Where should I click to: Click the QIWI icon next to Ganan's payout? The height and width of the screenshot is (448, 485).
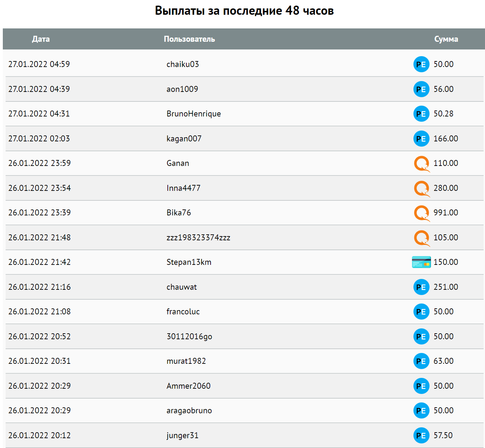tap(422, 164)
